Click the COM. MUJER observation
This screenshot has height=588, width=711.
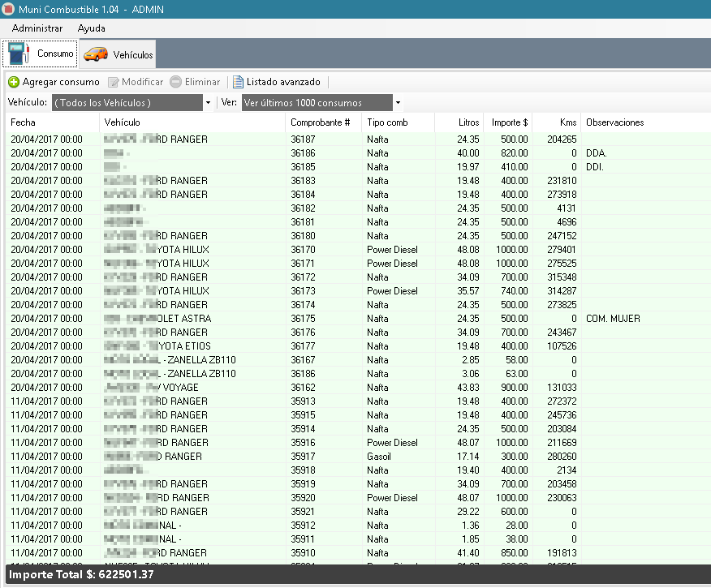613,319
